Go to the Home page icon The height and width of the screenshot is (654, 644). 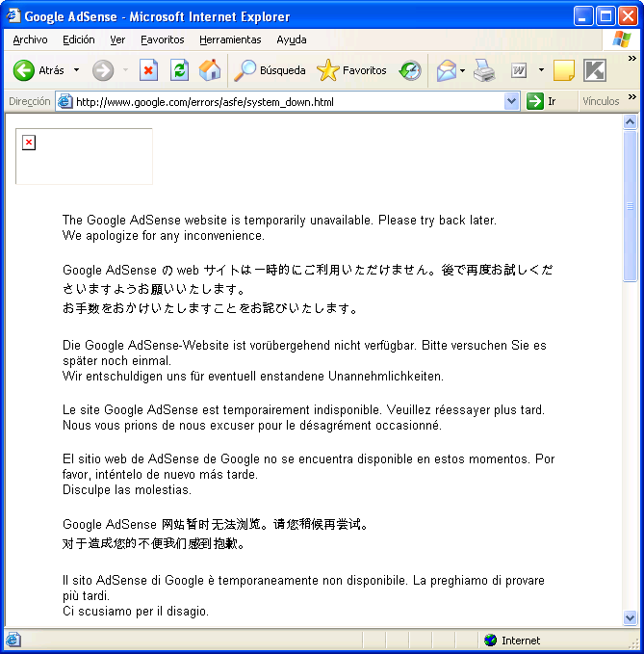pyautogui.click(x=210, y=70)
